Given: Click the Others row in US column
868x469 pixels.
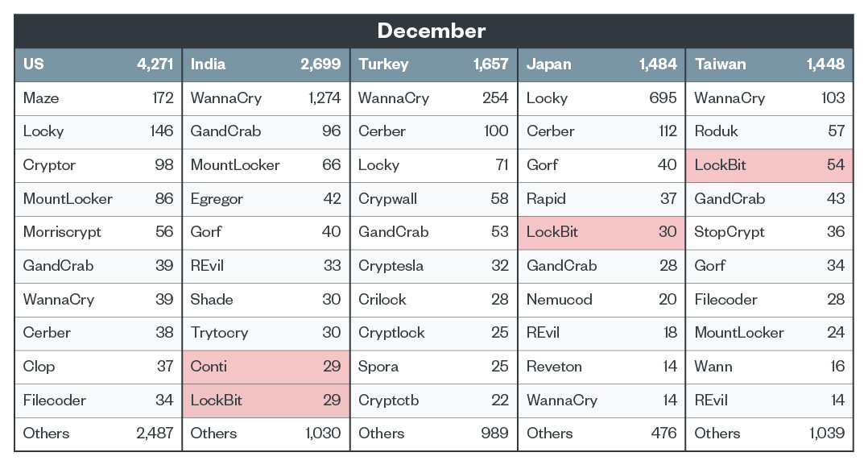Looking at the screenshot, I should [x=98, y=434].
